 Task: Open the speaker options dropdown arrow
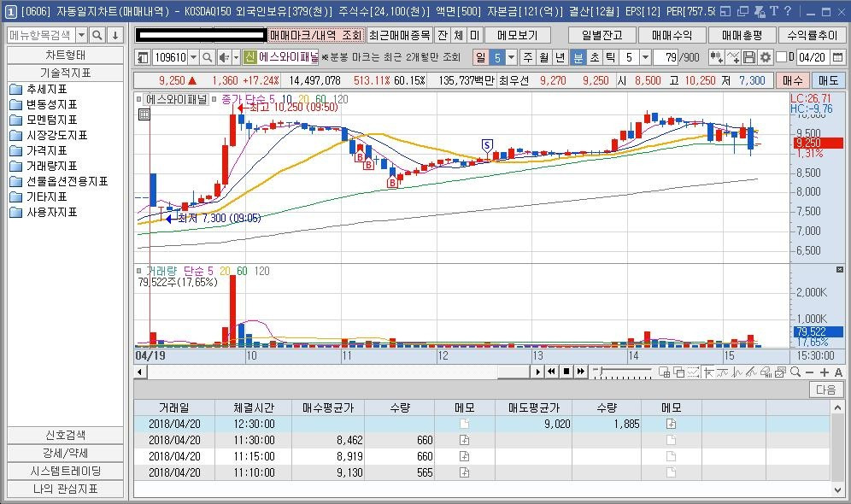pyautogui.click(x=236, y=57)
